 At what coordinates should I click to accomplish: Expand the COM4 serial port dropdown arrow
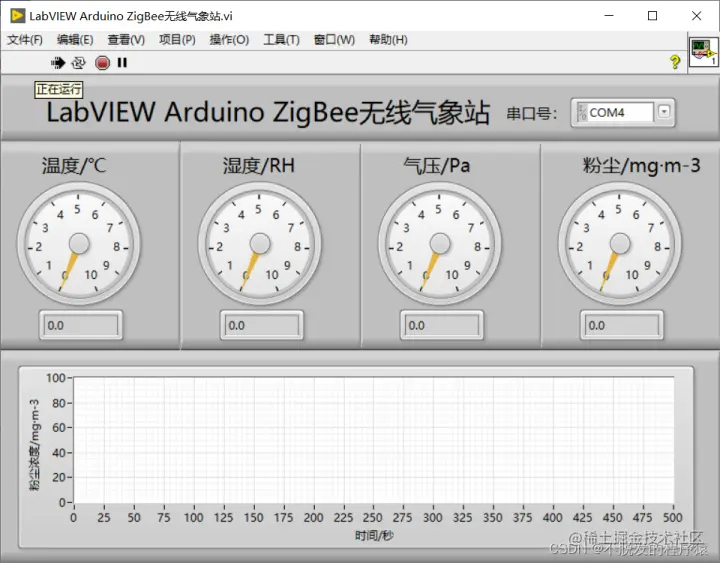point(664,112)
